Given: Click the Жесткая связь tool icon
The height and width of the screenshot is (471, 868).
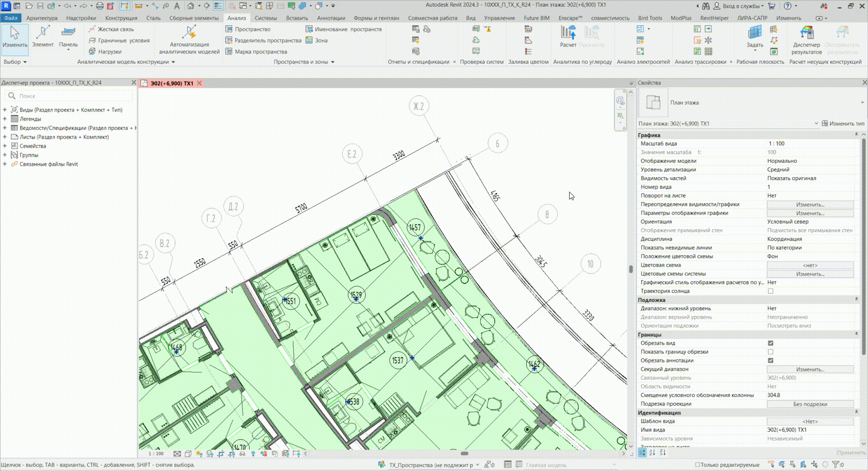Looking at the screenshot, I should click(92, 29).
